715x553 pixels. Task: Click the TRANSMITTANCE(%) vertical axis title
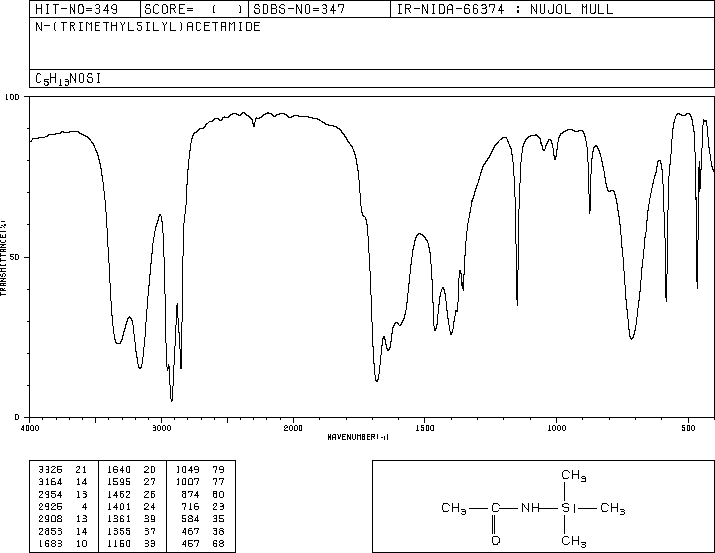pos(3,257)
